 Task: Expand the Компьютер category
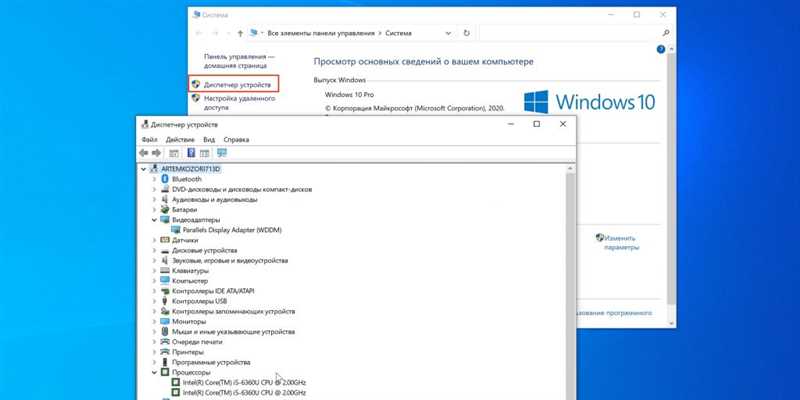pyautogui.click(x=154, y=281)
